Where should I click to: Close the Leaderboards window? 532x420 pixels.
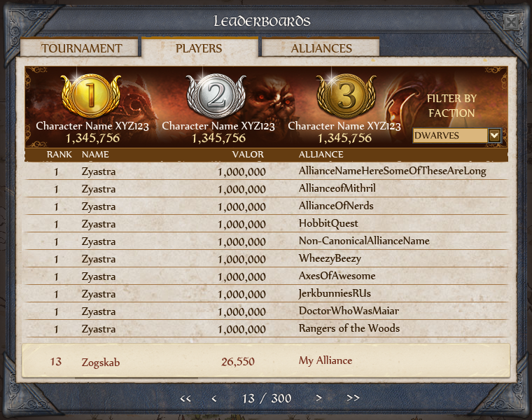[x=510, y=22]
